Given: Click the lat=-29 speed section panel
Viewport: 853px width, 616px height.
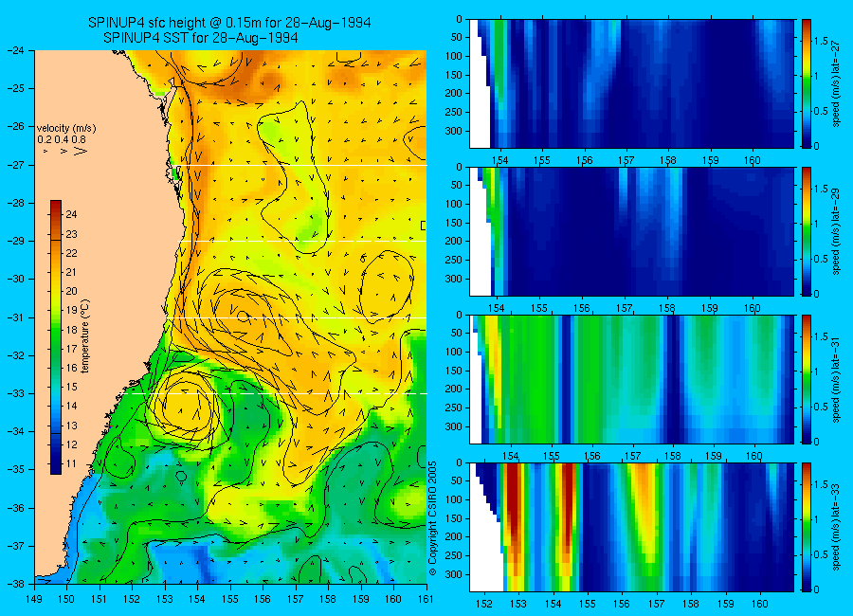Looking at the screenshot, I should tap(631, 231).
